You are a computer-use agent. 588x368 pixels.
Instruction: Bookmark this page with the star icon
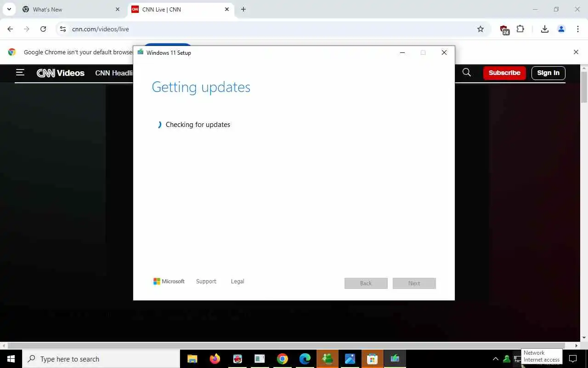click(481, 29)
